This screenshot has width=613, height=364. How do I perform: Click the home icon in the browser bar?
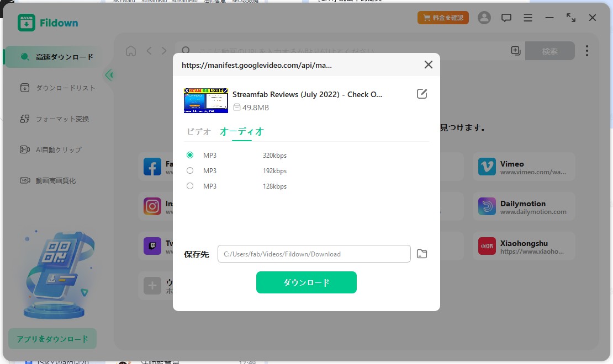click(131, 51)
